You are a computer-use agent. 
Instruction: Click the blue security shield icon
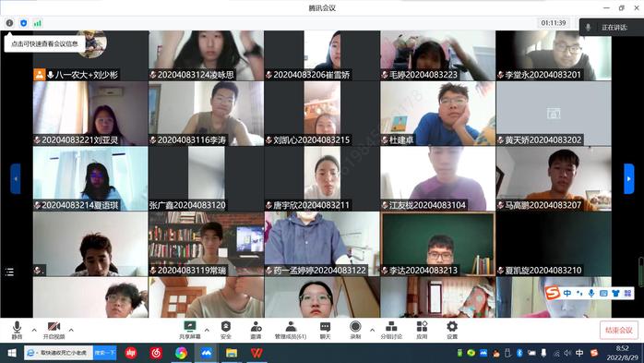[x=23, y=23]
